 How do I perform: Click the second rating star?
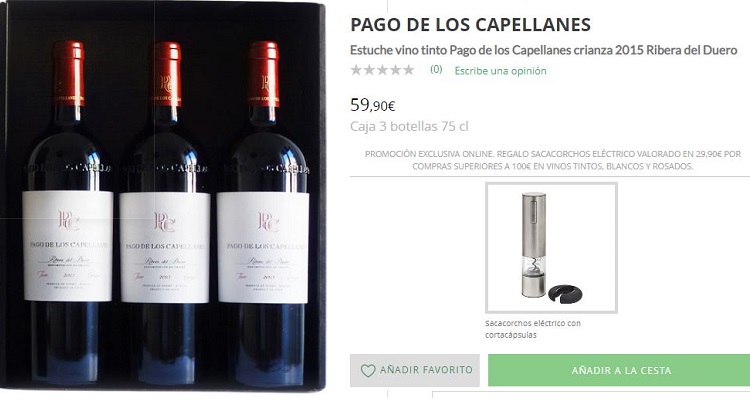click(369, 70)
